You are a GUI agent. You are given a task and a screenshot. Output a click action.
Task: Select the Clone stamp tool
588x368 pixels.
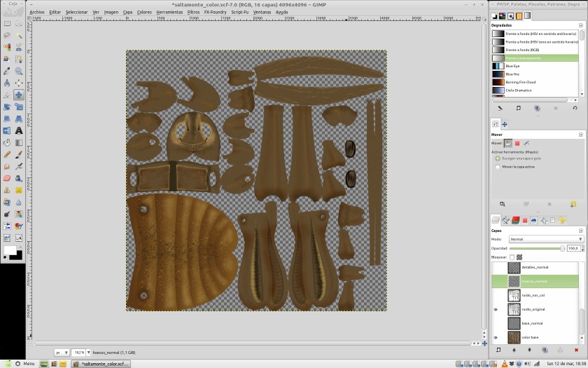coord(7,191)
